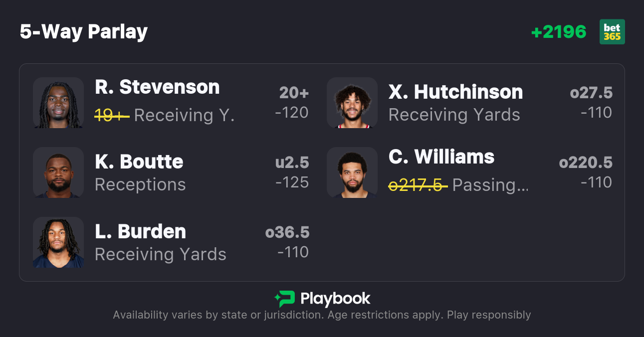Image resolution: width=644 pixels, height=337 pixels.
Task: Click C. Williams' player headshot
Action: tap(352, 172)
